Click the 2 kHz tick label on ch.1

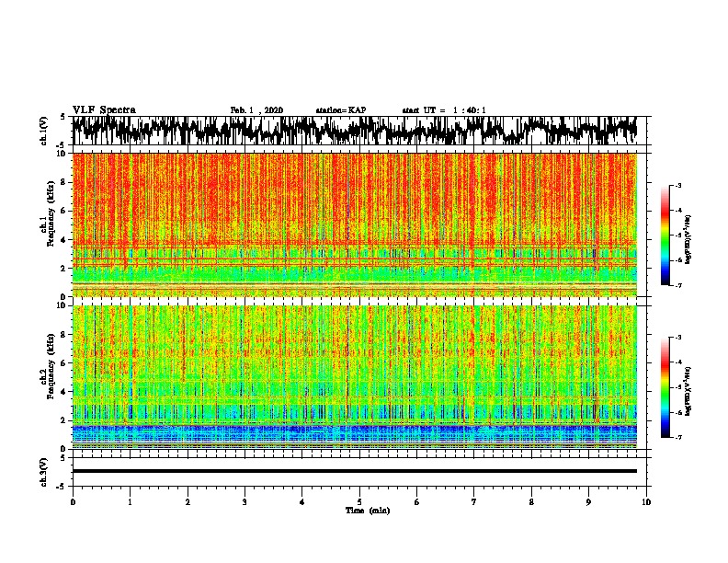click(x=63, y=269)
